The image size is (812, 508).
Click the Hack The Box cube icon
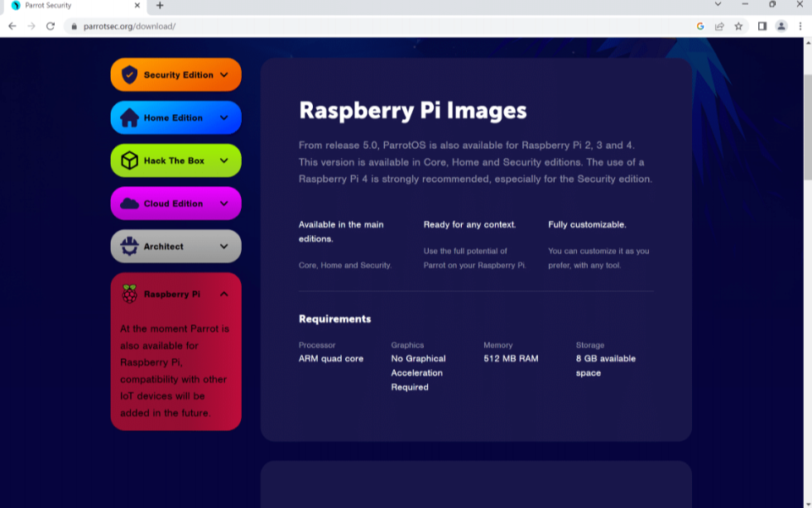pos(129,161)
